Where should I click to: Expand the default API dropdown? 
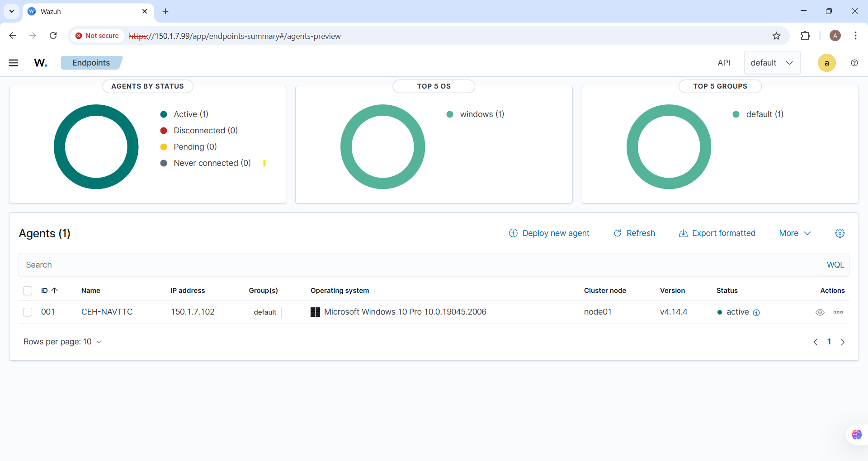772,63
